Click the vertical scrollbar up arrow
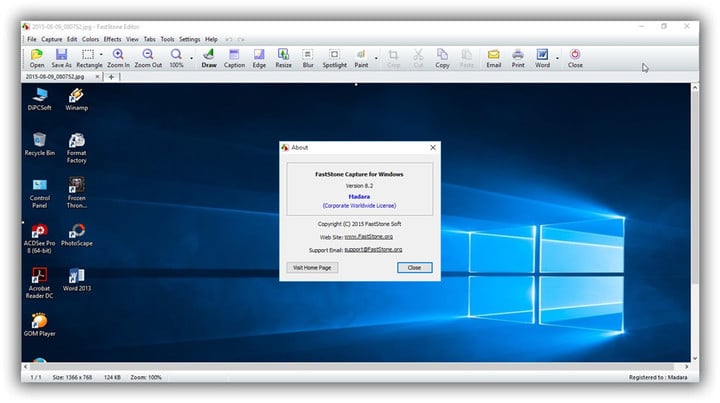The width and height of the screenshot is (720, 403). click(x=695, y=87)
